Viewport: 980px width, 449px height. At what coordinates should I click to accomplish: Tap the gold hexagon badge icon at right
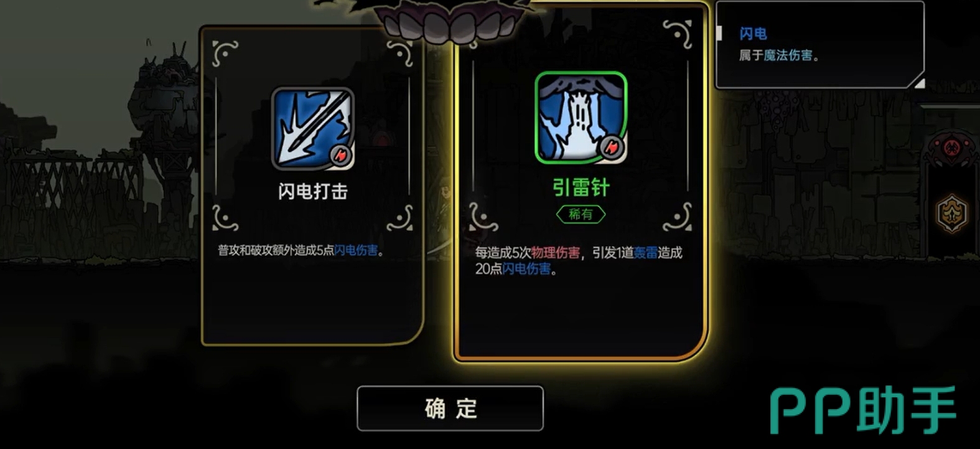pyautogui.click(x=953, y=214)
